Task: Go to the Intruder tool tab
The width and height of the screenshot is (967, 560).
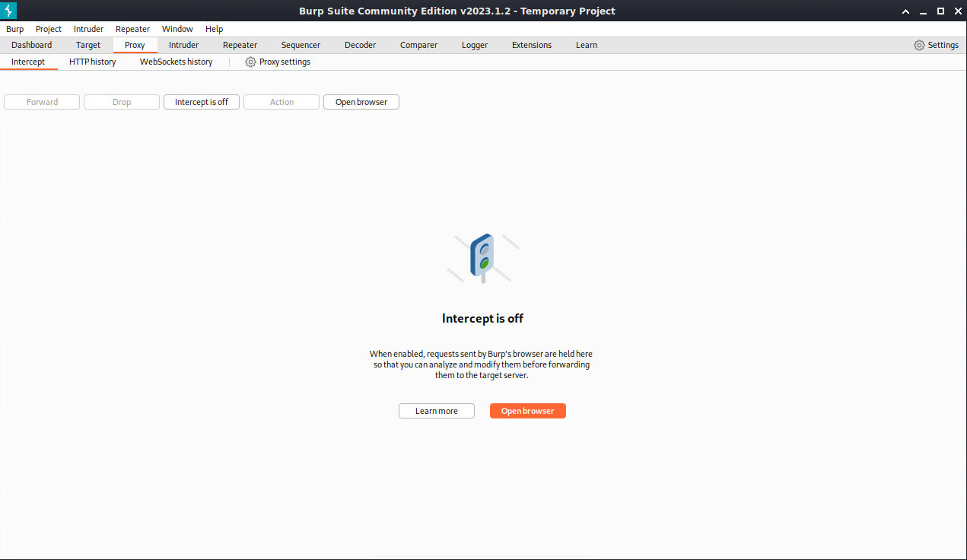Action: tap(183, 45)
